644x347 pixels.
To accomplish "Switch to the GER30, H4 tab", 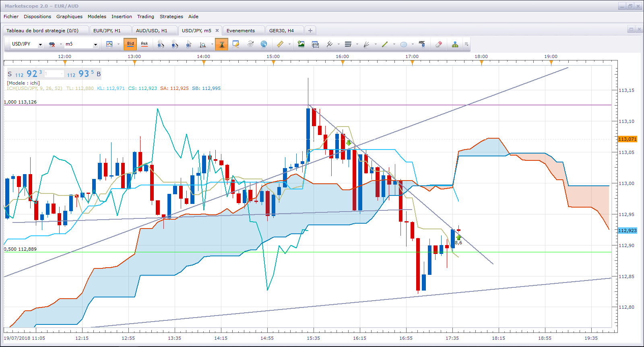I will tap(281, 31).
